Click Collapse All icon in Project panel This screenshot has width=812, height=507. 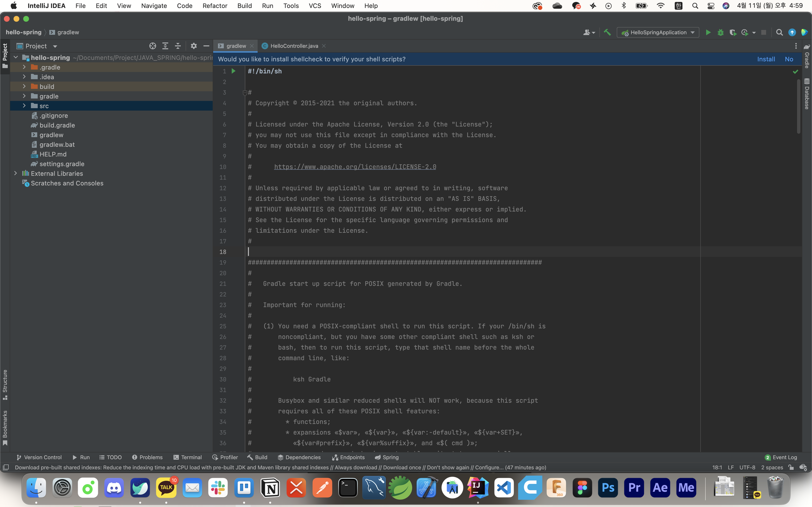178,46
